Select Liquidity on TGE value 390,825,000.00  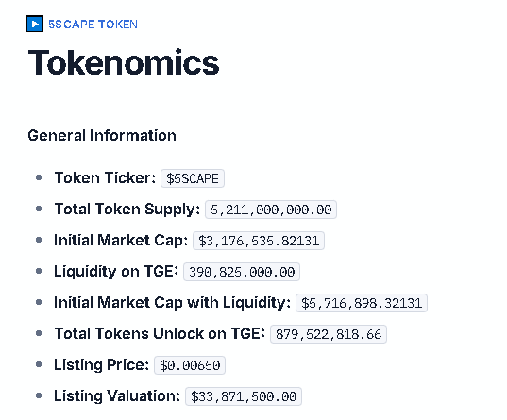point(242,272)
